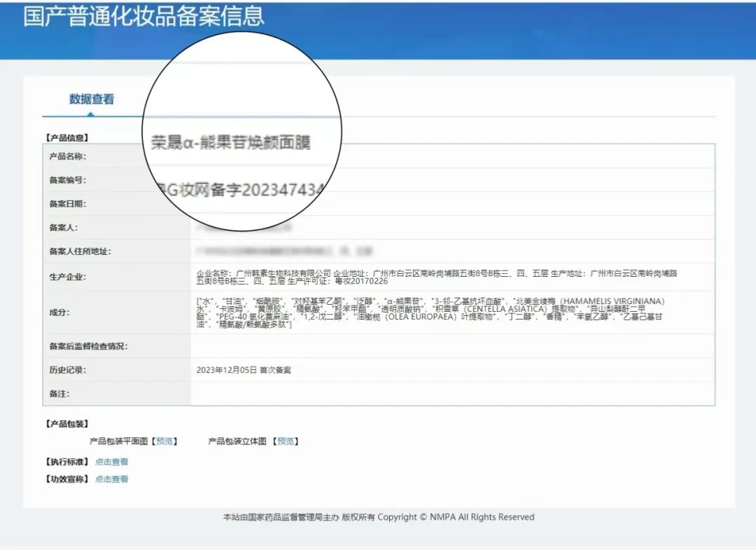Preview 产品包装平面图 via 预览 link
Screen dimensions: 756x550
pos(164,441)
